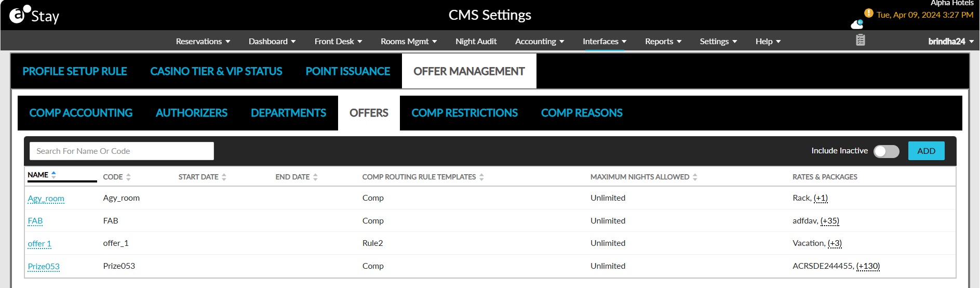Open the clipboard notes icon in navbar
The image size is (980, 288).
pos(861,40)
